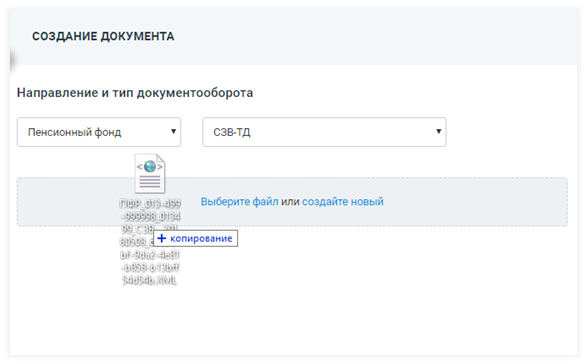Follow the создайте новый link
Screen dimensions: 587x364
(343, 201)
